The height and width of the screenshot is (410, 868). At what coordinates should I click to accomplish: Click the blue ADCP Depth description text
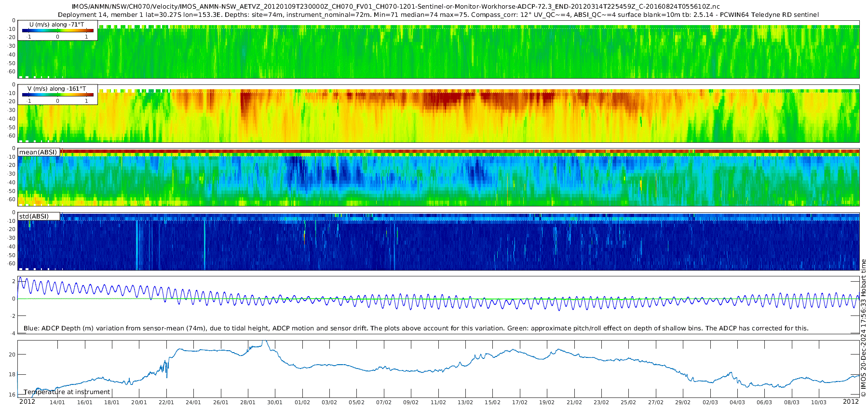(416, 328)
